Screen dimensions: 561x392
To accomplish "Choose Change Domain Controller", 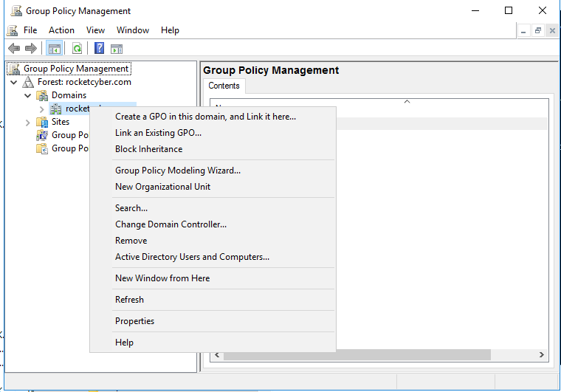I will pyautogui.click(x=213, y=224).
